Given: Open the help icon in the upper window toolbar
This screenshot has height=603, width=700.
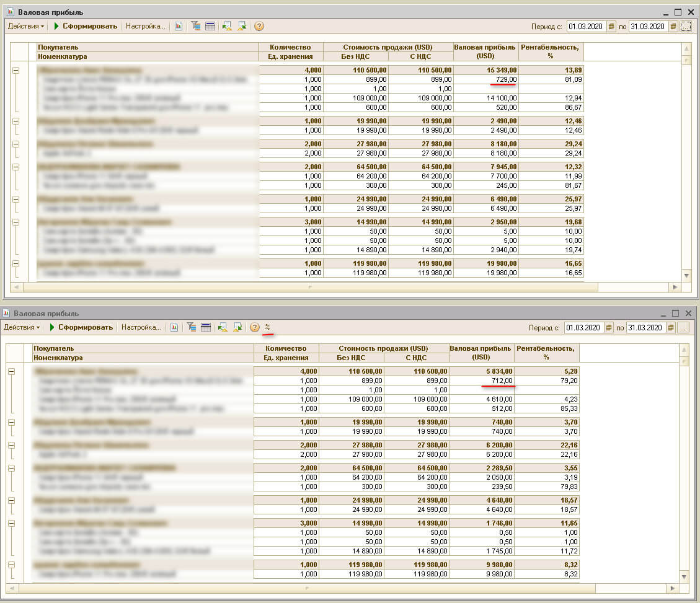Looking at the screenshot, I should click(259, 26).
